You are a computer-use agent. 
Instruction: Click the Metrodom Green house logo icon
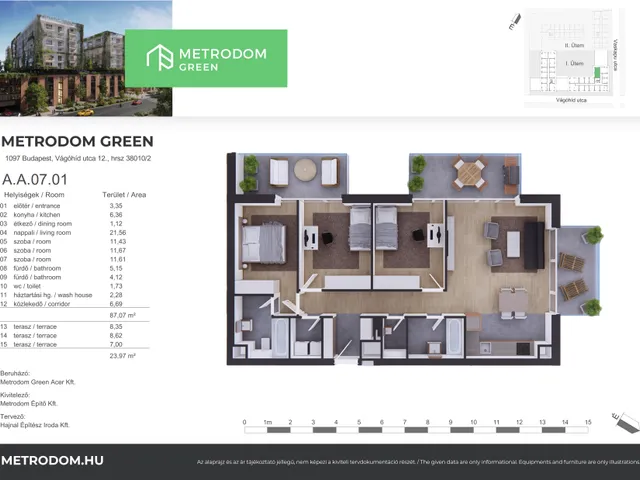pos(160,58)
